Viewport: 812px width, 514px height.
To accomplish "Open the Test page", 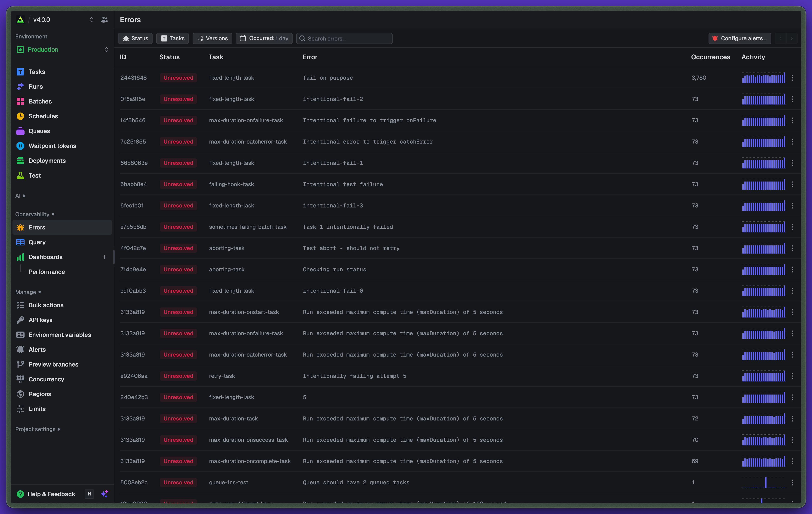I will (62, 175).
